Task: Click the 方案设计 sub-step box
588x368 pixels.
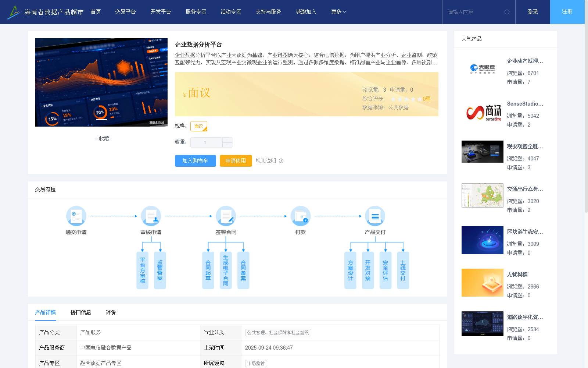Action: [x=351, y=270]
